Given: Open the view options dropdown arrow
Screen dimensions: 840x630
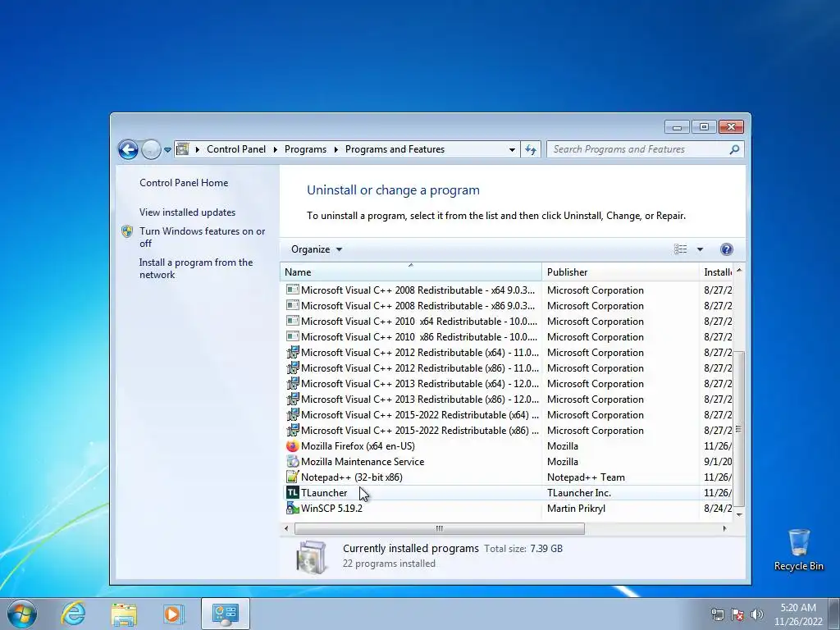Looking at the screenshot, I should pos(700,249).
